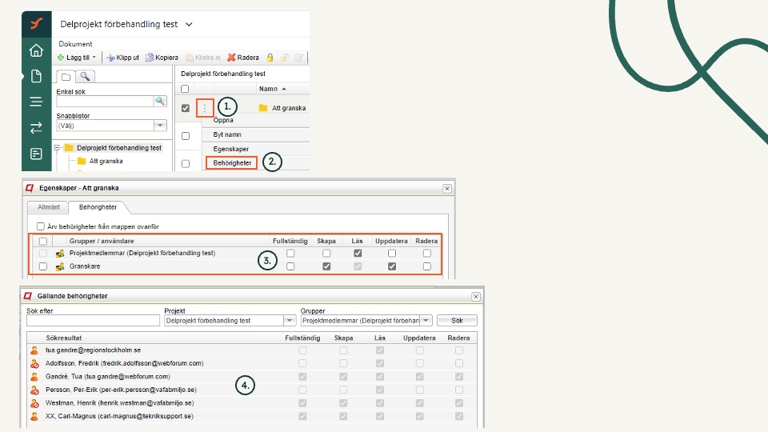Click the transfer arrows icon in the sidebar
Image resolution: width=768 pixels, height=432 pixels.
36,128
